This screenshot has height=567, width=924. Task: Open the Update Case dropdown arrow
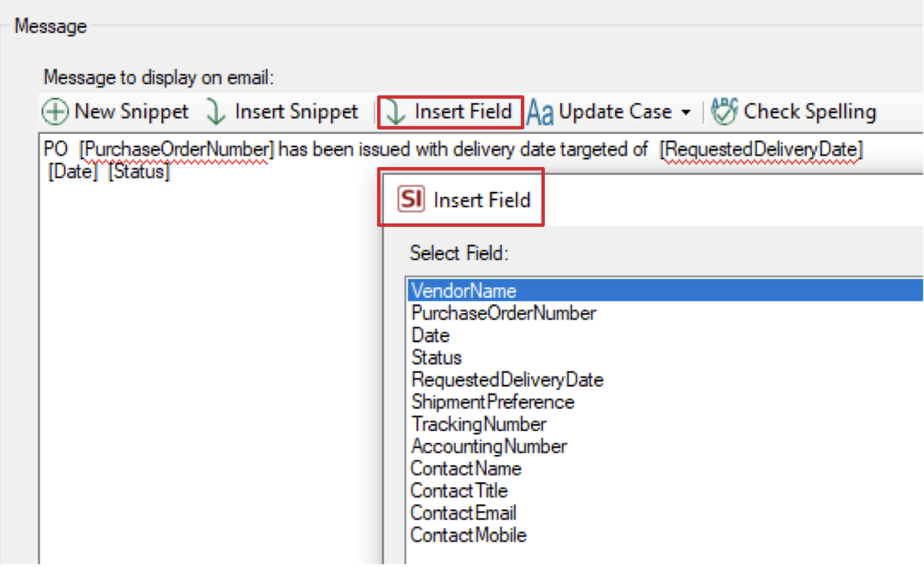pyautogui.click(x=687, y=113)
